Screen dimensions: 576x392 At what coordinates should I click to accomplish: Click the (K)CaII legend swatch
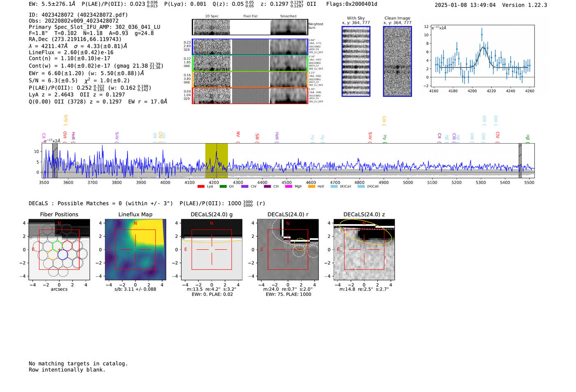334,186
